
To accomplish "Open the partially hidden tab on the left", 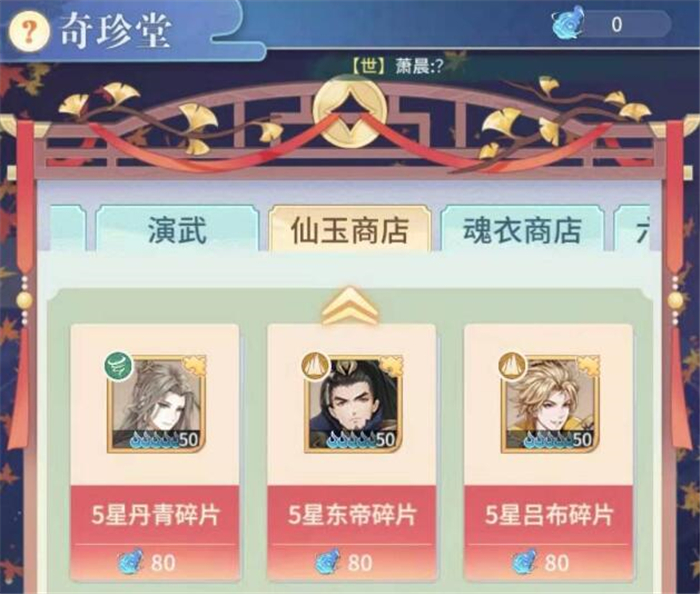I will click(x=67, y=228).
